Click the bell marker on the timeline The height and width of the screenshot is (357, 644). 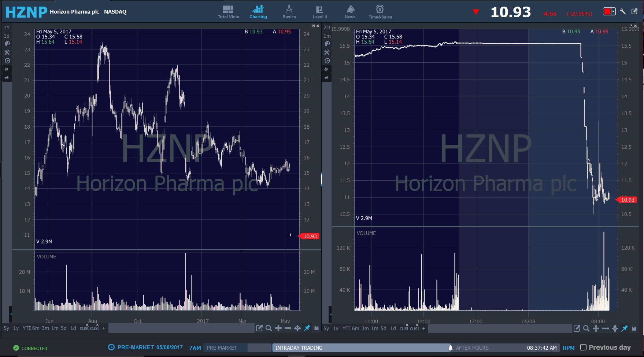pyautogui.click(x=450, y=347)
